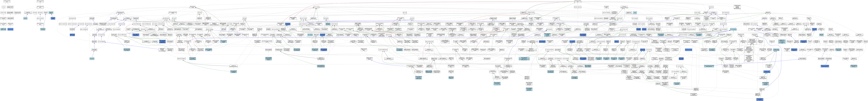Select 'molecular function regulator activity' node
The height and width of the screenshot is (101, 868).
click(x=10, y=7)
